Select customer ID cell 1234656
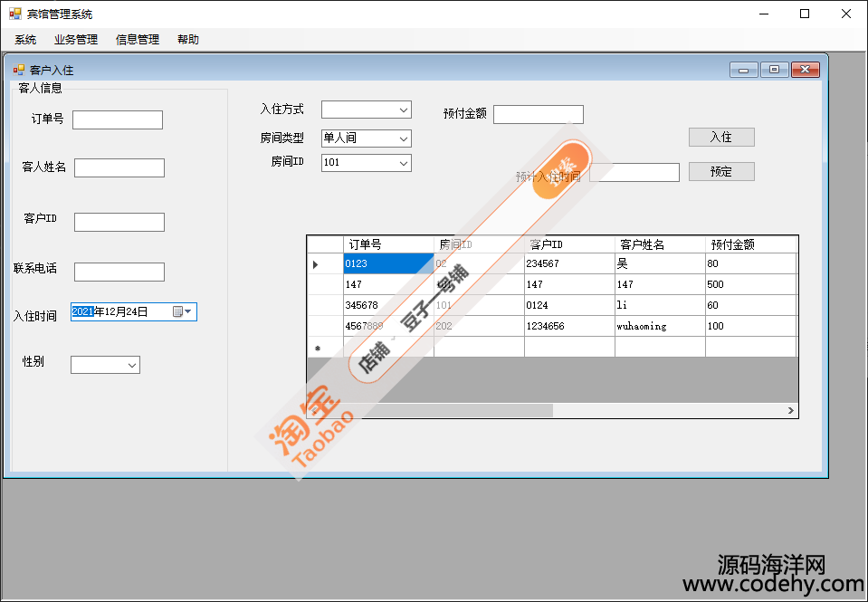 click(569, 326)
